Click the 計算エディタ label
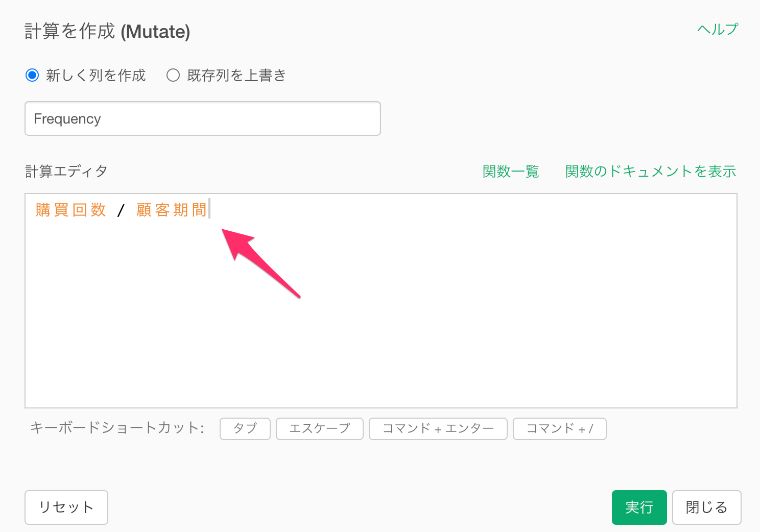Viewport: 760px width, 532px height. point(66,172)
